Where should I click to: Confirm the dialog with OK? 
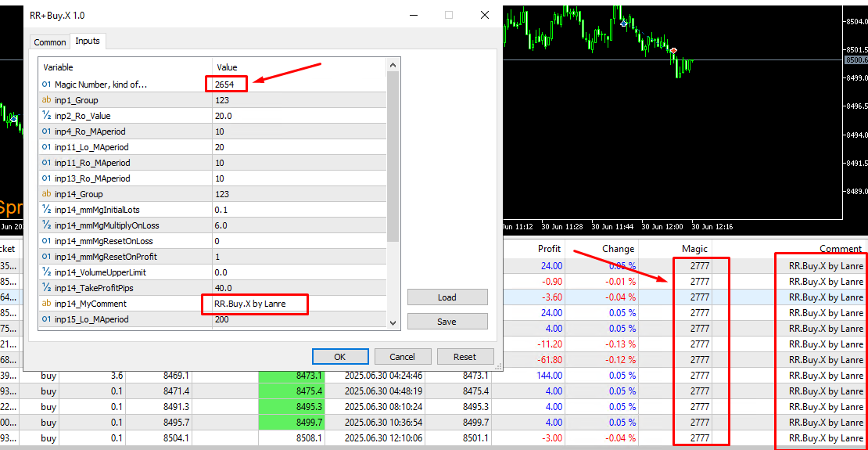pyautogui.click(x=340, y=357)
